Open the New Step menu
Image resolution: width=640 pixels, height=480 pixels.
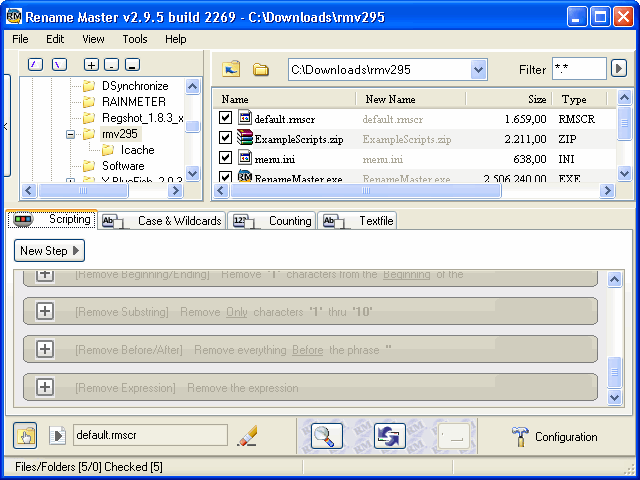pos(49,251)
